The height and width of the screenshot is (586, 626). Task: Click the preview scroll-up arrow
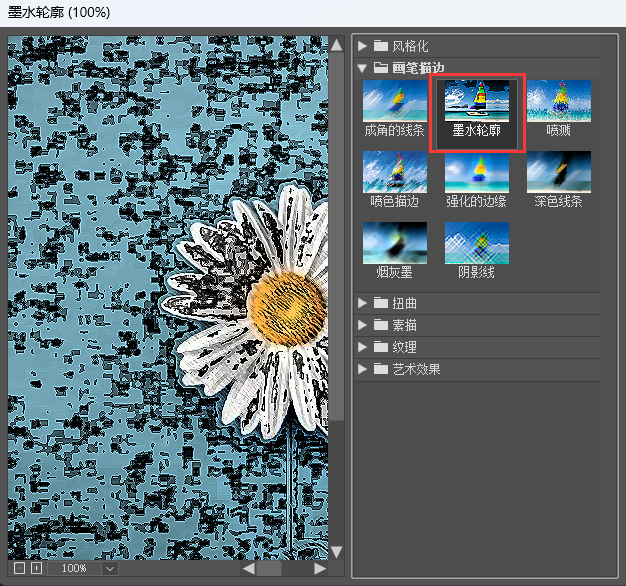pyautogui.click(x=336, y=45)
